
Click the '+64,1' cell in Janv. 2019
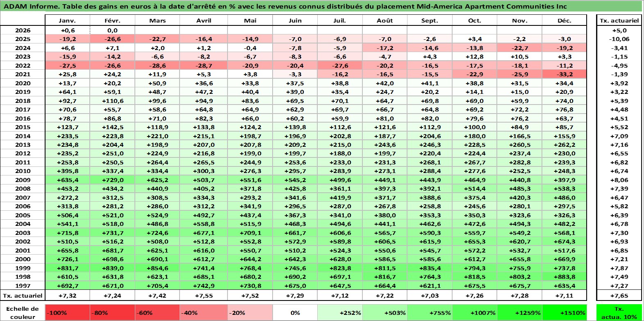click(67, 92)
